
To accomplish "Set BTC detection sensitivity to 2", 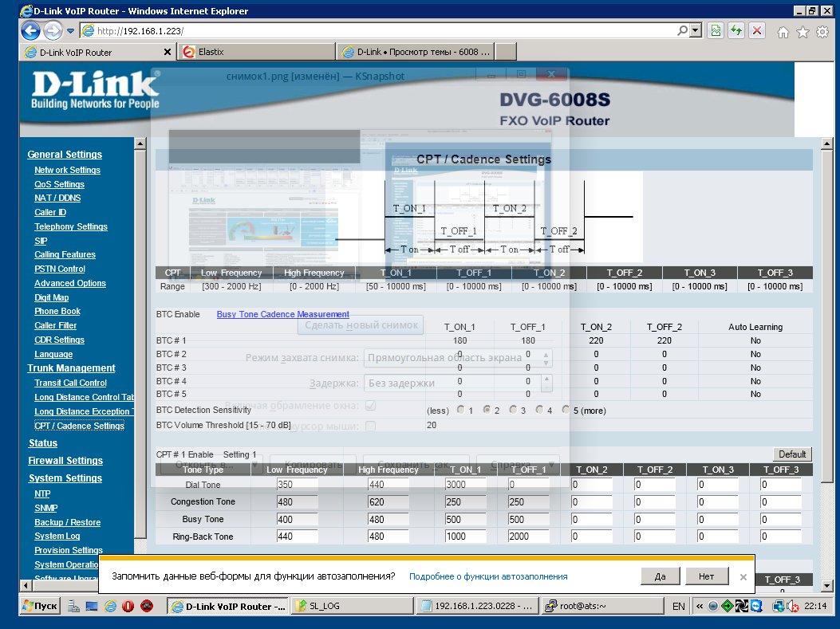I will (487, 410).
